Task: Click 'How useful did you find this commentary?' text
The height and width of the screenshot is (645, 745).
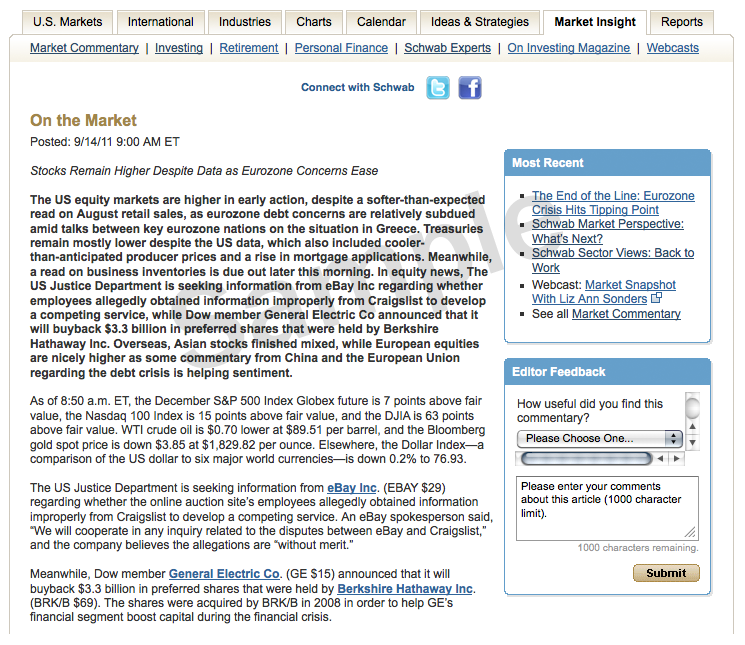Action: coord(590,411)
